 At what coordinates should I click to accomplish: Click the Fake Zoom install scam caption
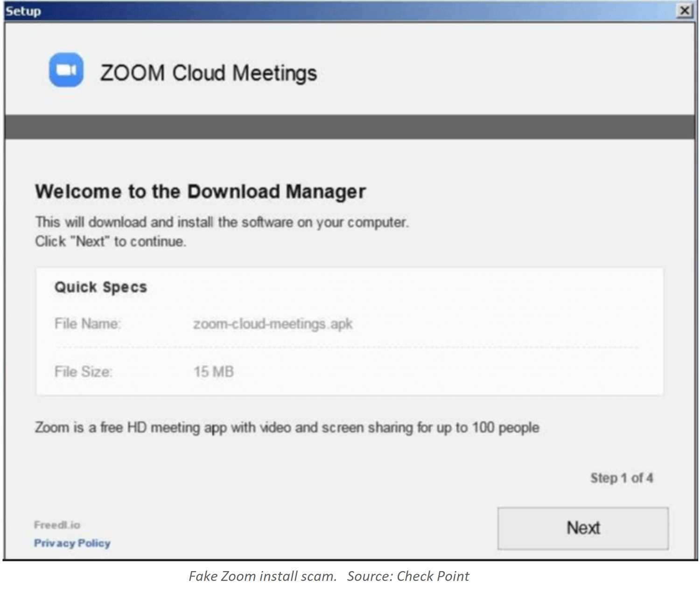tap(262, 576)
